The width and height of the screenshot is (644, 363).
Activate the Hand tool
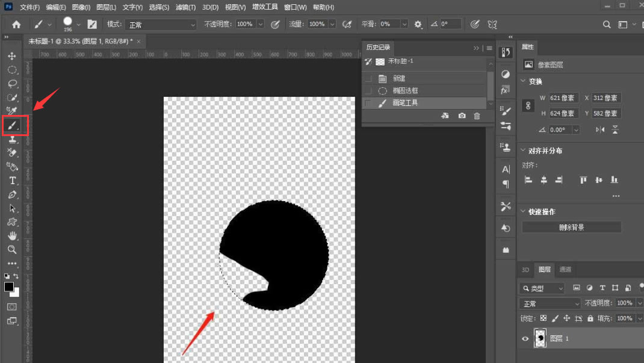click(12, 236)
